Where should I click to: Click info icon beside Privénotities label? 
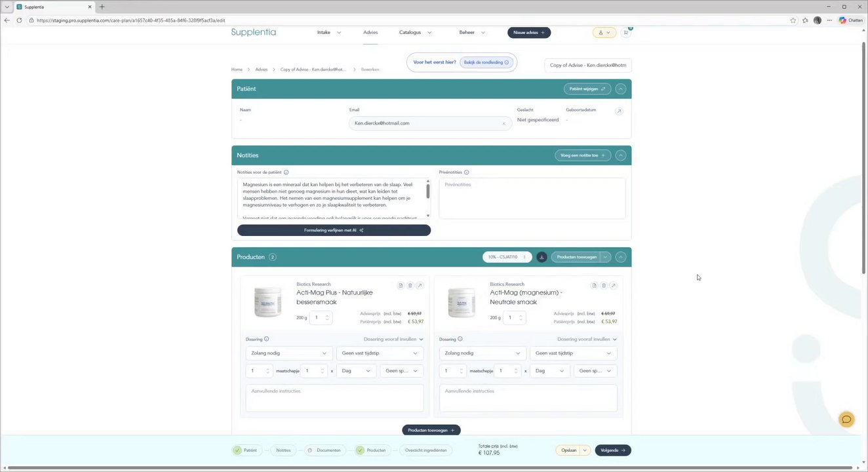466,172
